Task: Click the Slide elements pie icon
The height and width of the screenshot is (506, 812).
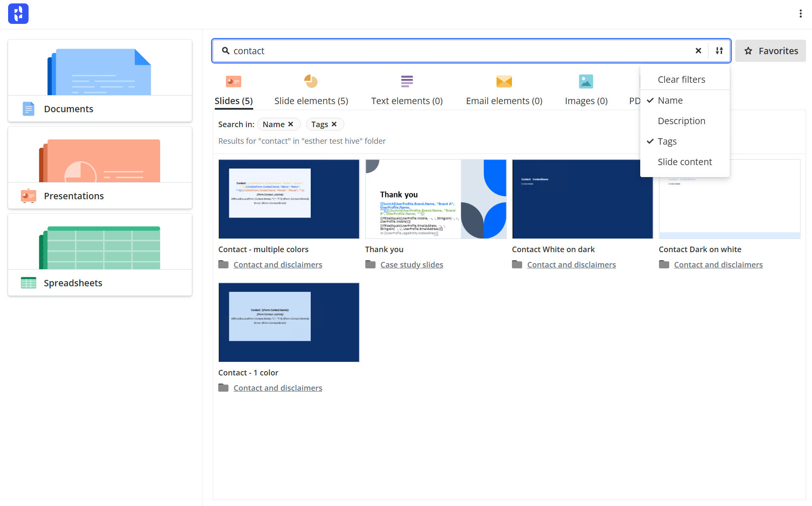Action: 311,81
